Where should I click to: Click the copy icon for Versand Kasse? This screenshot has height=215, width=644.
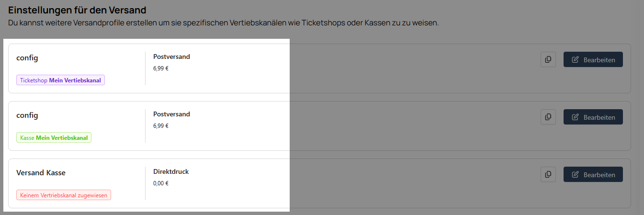point(548,174)
